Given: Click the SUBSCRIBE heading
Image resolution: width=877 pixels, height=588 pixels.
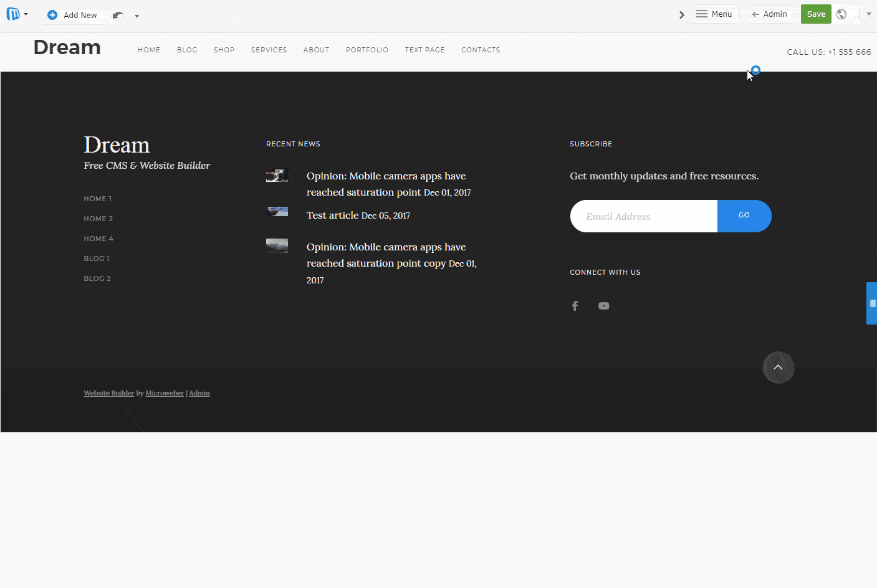Looking at the screenshot, I should tap(591, 144).
